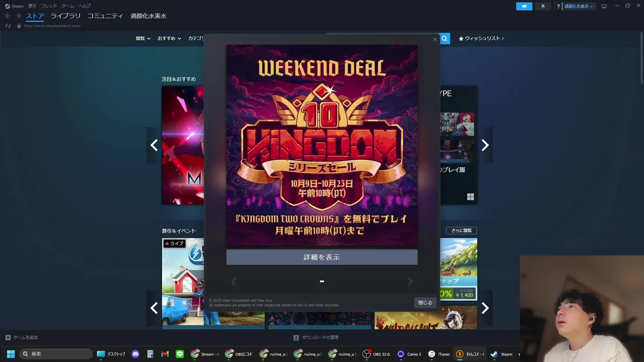Viewport: 644px width, 362px height.
Task: Switch to the コミュニティ tab
Action: coord(105,16)
